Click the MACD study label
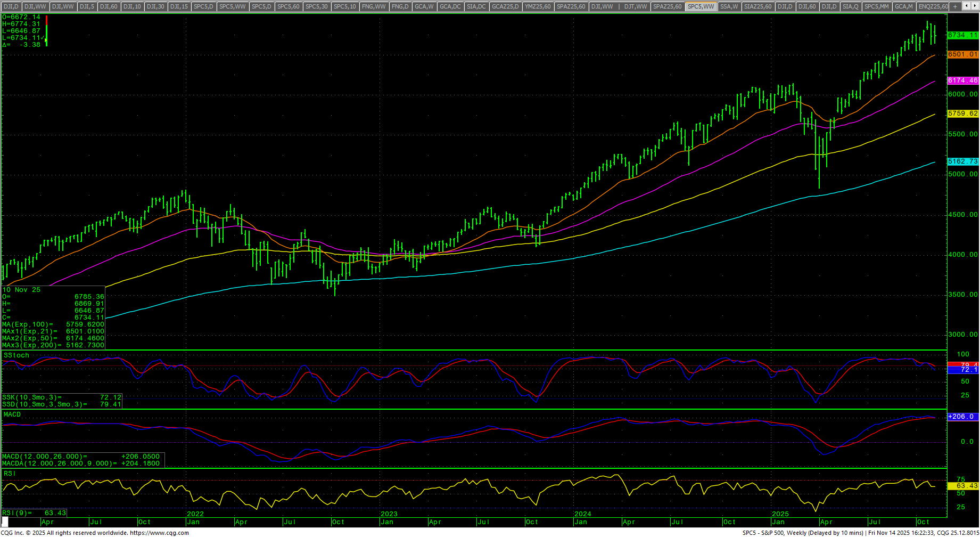Screen dimensions: 980x537 (x=12, y=414)
